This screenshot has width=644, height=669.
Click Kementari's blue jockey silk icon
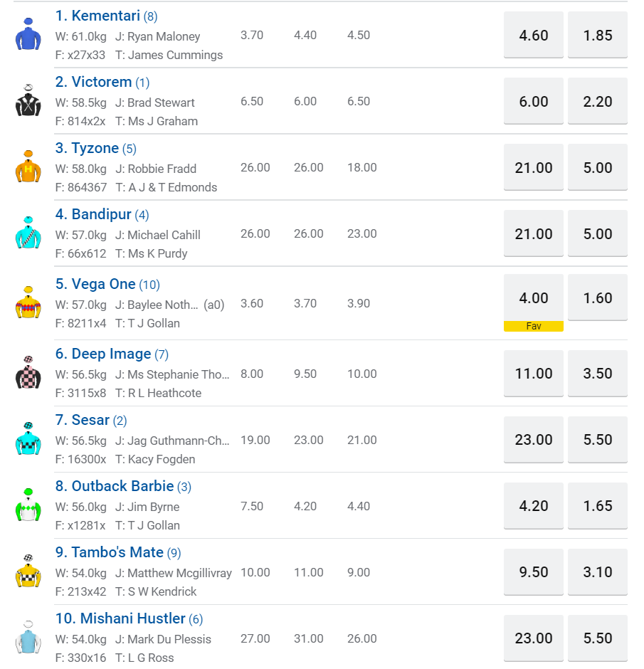tap(28, 35)
